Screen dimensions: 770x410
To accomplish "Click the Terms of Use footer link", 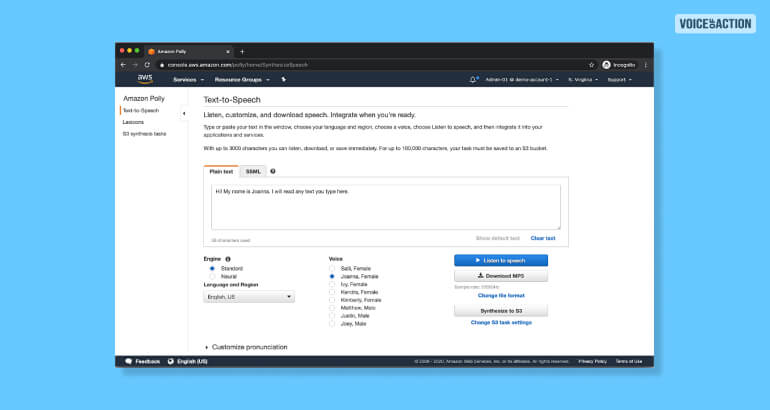I will (x=629, y=361).
